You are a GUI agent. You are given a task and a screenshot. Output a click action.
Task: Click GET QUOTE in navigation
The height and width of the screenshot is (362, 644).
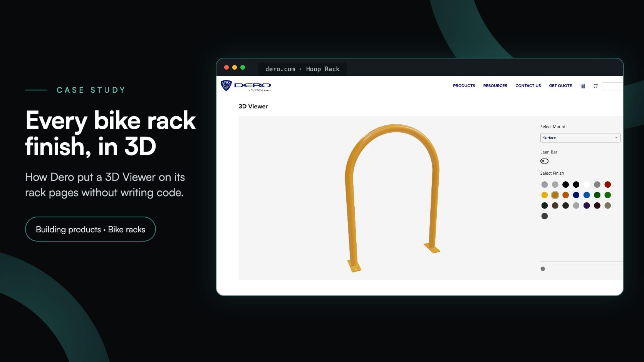pos(560,86)
